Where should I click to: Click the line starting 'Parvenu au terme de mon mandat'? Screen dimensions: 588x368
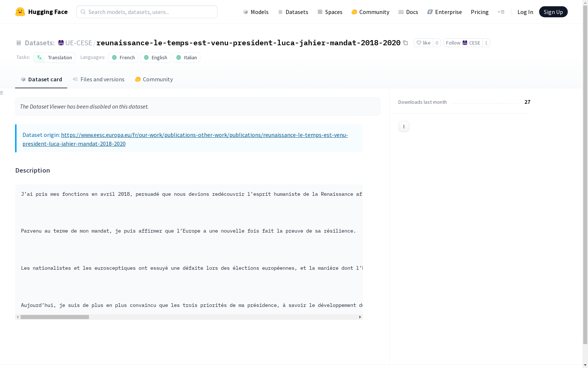click(x=188, y=231)
